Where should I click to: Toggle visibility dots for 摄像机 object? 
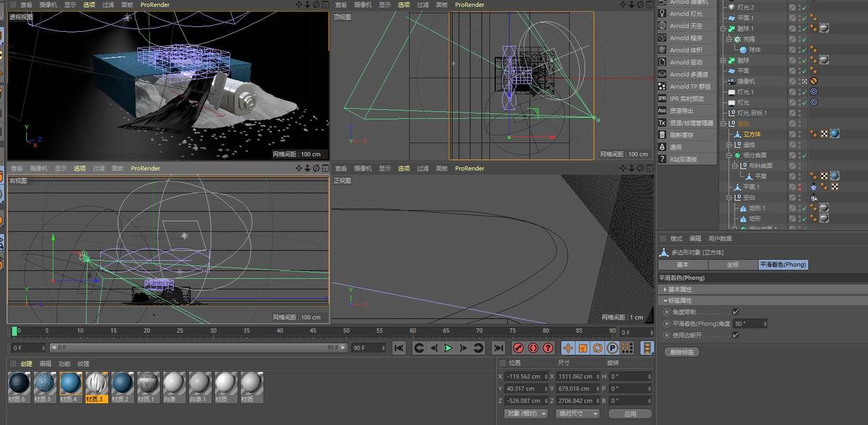coord(799,81)
